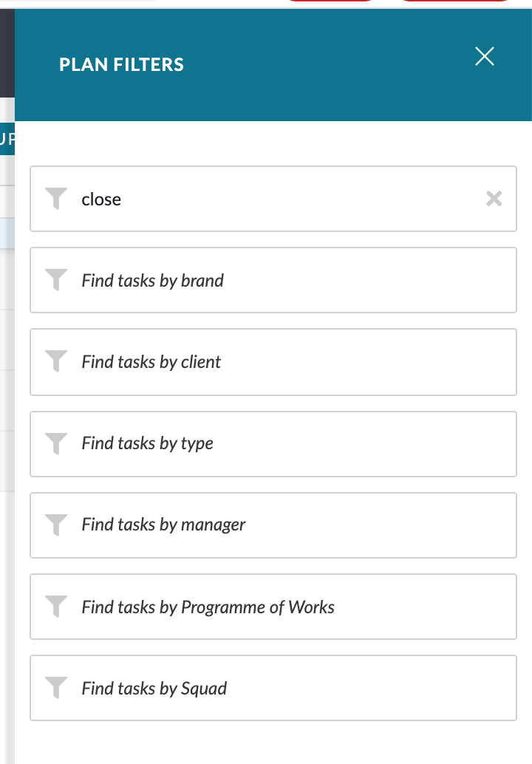532x764 pixels.
Task: Click the rightmost red button above the panel
Action: coord(454,1)
